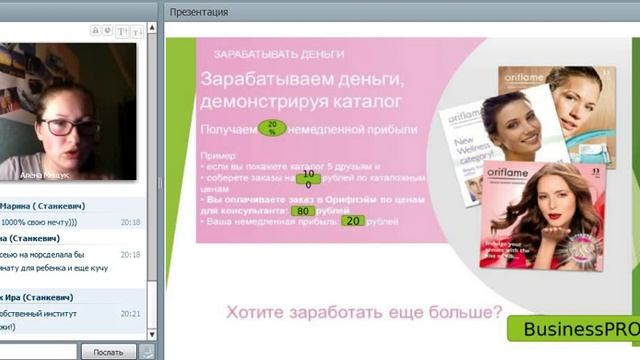Click the green 80 value on slide

[303, 211]
